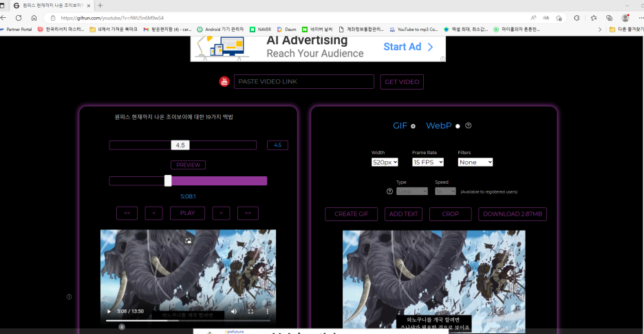Expand the bookmarks bar overflow chevron

point(600,30)
